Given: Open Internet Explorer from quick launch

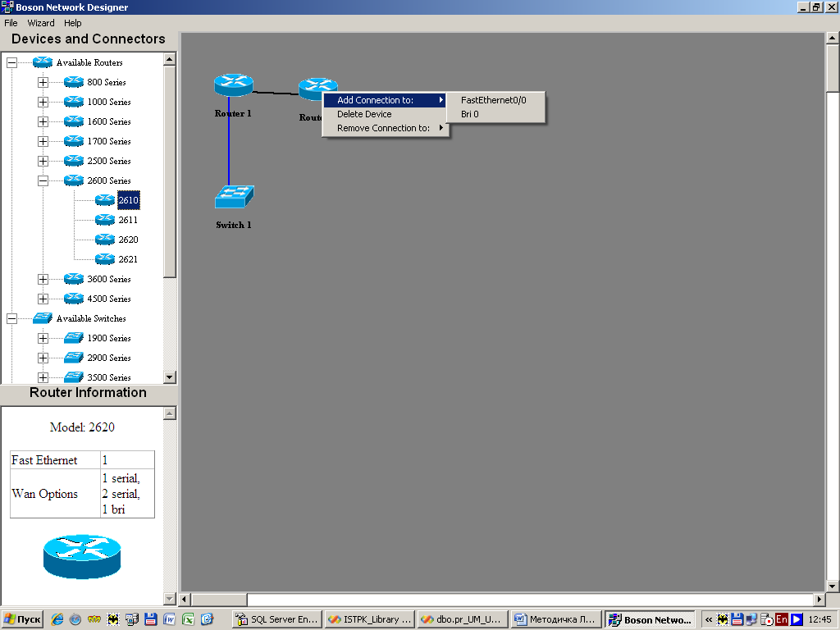Looking at the screenshot, I should pyautogui.click(x=57, y=619).
